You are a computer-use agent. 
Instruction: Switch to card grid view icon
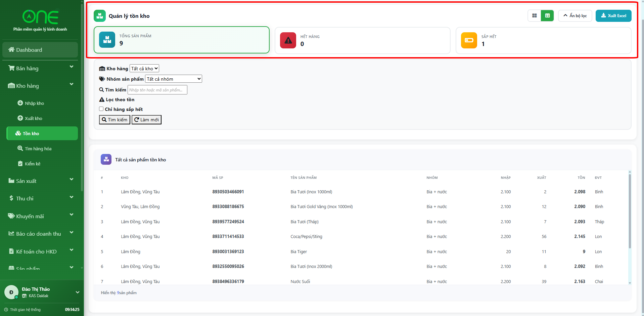(534, 15)
